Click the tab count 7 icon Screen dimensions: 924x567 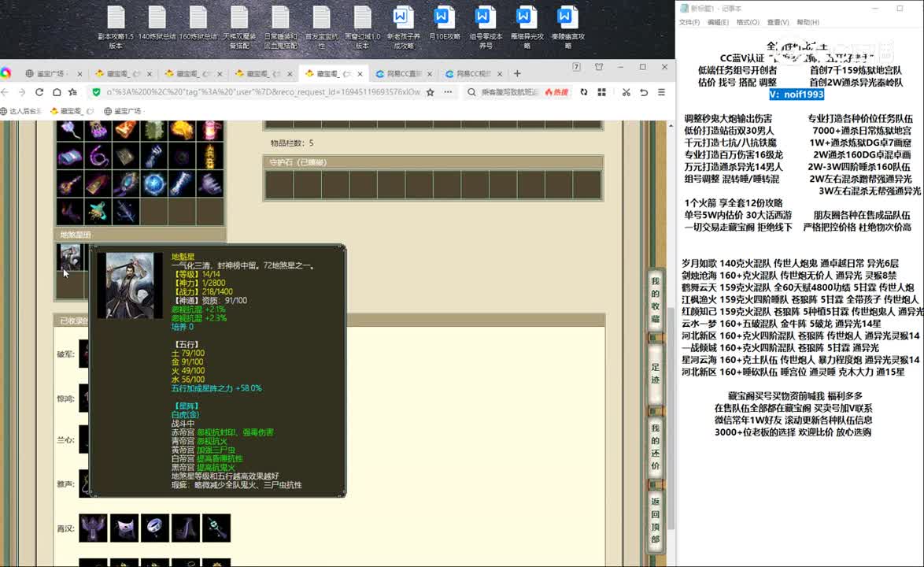(x=576, y=67)
